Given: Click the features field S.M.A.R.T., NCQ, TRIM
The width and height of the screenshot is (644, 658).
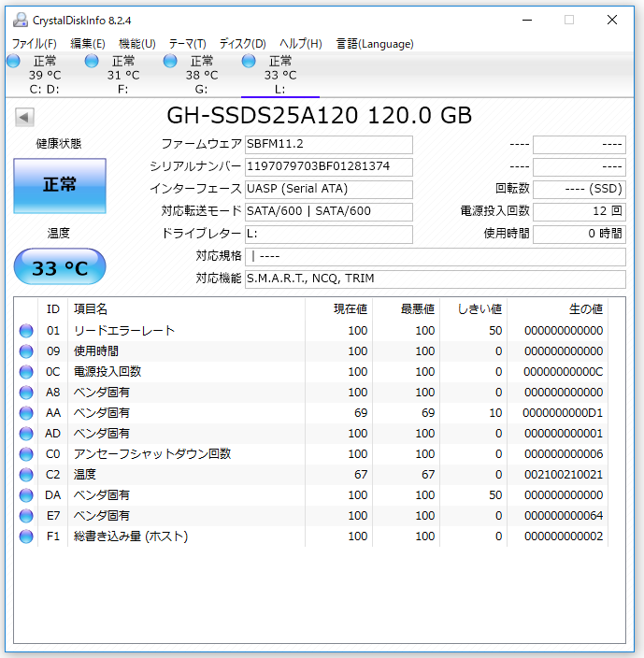Looking at the screenshot, I should pyautogui.click(x=435, y=279).
